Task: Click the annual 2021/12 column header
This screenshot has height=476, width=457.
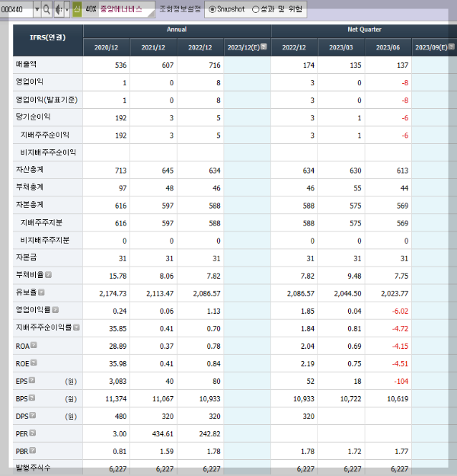Action: click(x=153, y=47)
